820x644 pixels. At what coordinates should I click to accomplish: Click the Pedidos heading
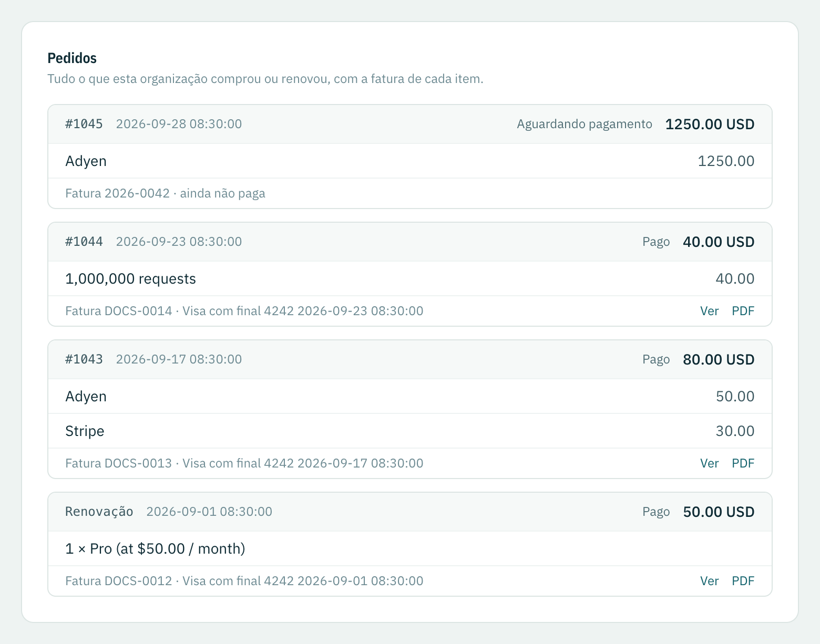click(72, 58)
